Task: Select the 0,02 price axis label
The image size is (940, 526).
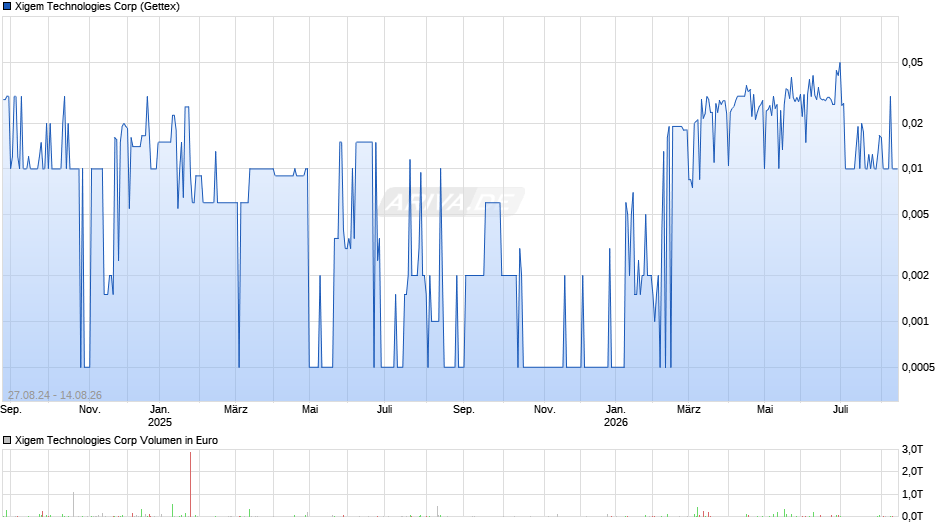Action: 912,124
